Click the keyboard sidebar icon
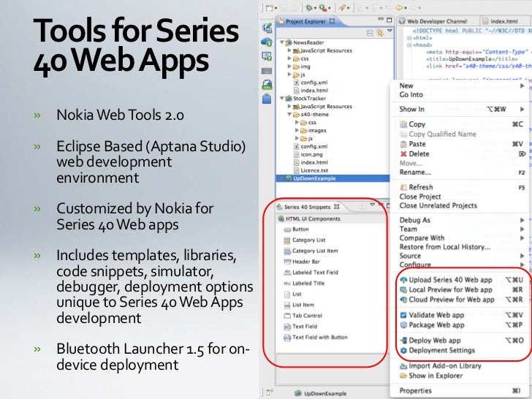The width and height of the screenshot is (532, 399). point(267,71)
